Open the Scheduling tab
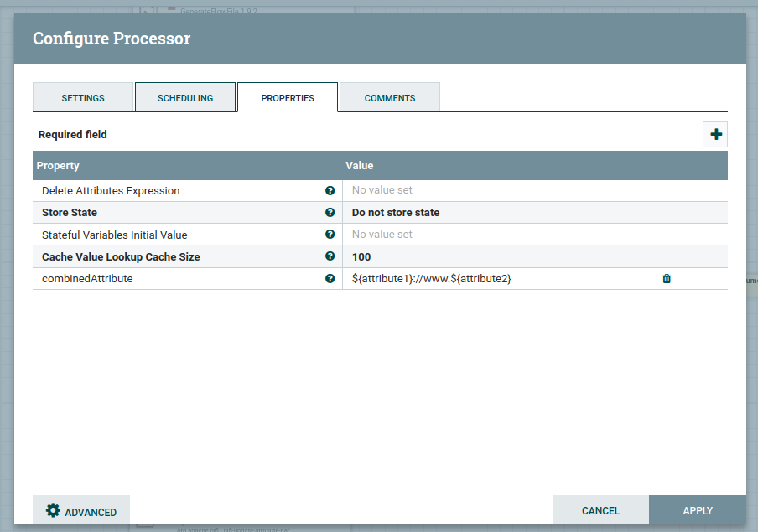 click(x=185, y=98)
